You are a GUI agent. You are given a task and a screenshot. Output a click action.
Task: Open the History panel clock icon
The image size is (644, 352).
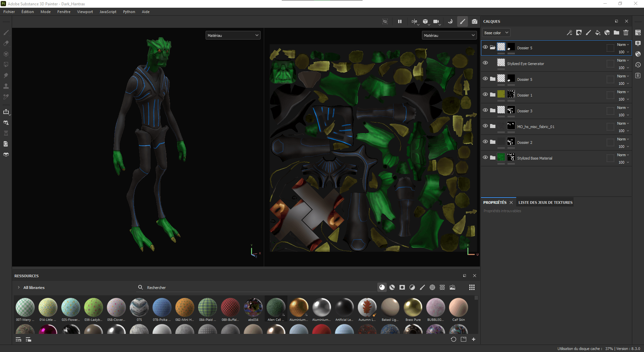pyautogui.click(x=638, y=65)
